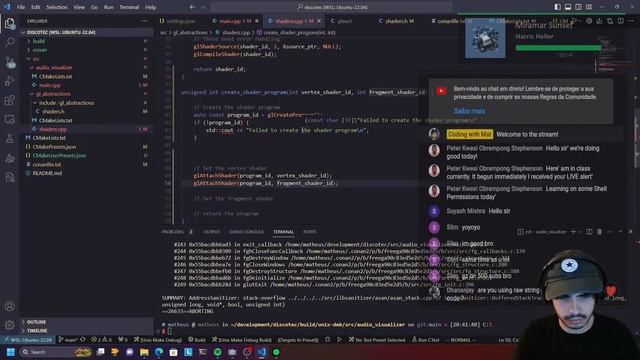Open Source Control view in activity bar
The image size is (640, 360).
tap(9, 62)
